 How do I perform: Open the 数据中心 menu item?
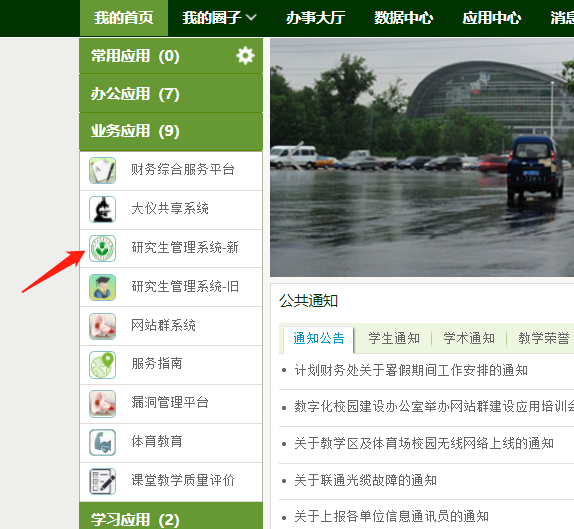(403, 18)
